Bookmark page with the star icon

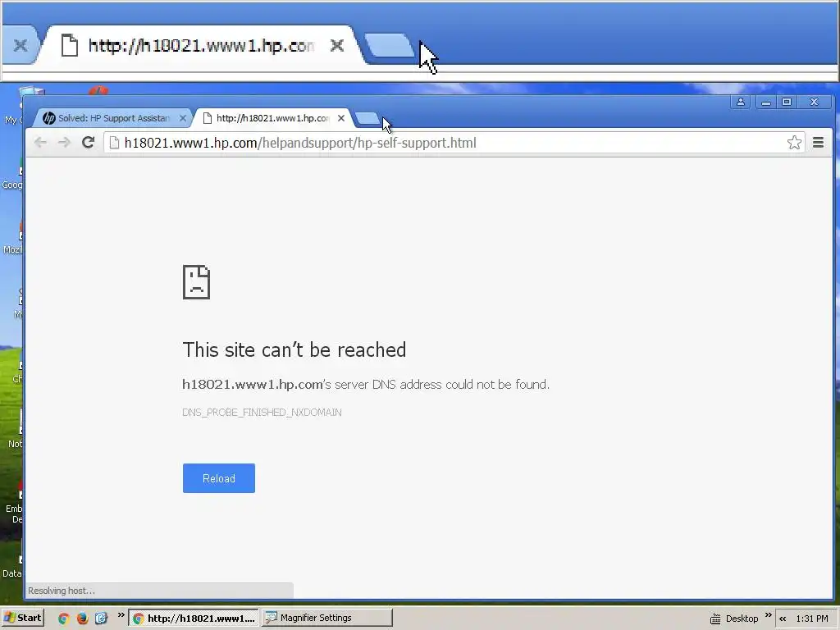coord(794,143)
